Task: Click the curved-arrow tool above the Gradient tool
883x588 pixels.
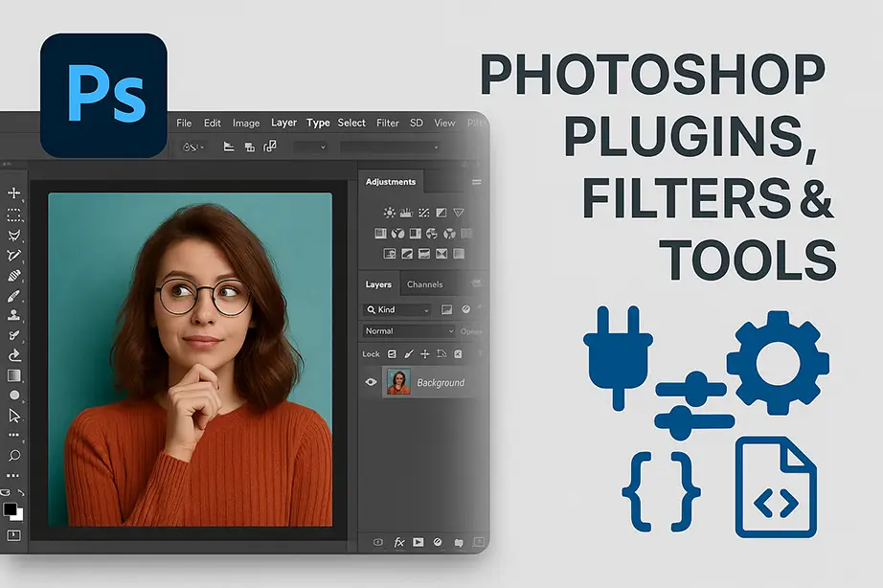Action: tap(14, 355)
